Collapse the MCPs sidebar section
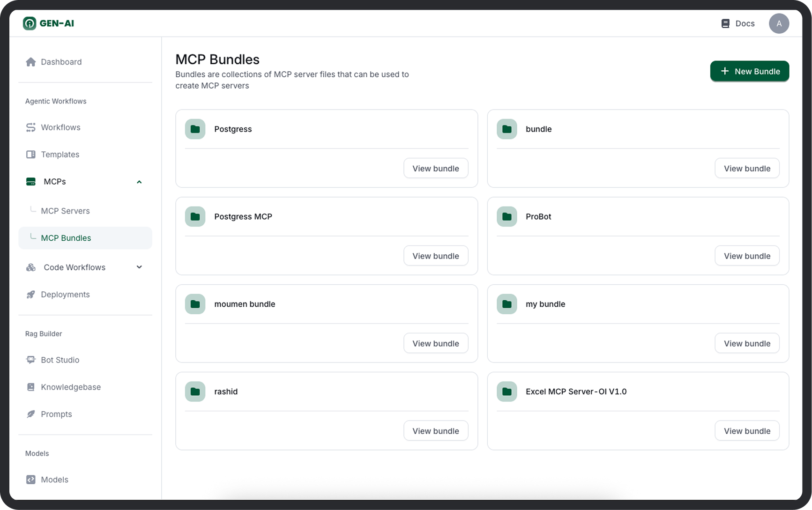The image size is (812, 510). 139,182
